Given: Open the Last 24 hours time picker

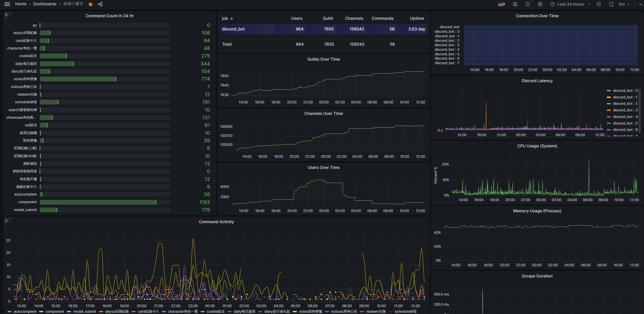Looking at the screenshot, I should point(570,4).
